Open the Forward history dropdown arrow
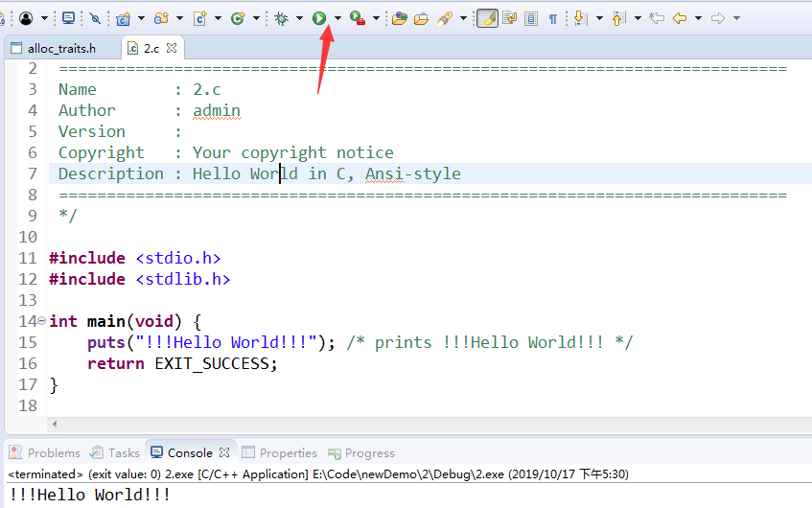The image size is (812, 508). 736,18
